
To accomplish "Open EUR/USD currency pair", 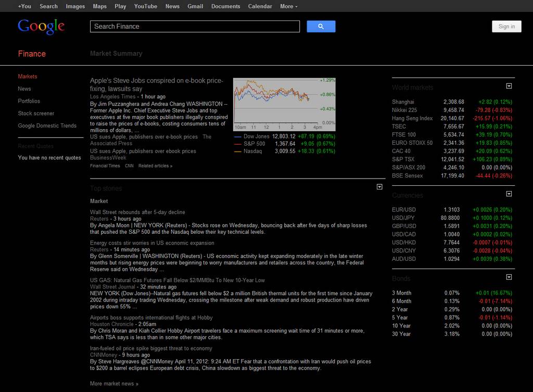I will [x=404, y=210].
